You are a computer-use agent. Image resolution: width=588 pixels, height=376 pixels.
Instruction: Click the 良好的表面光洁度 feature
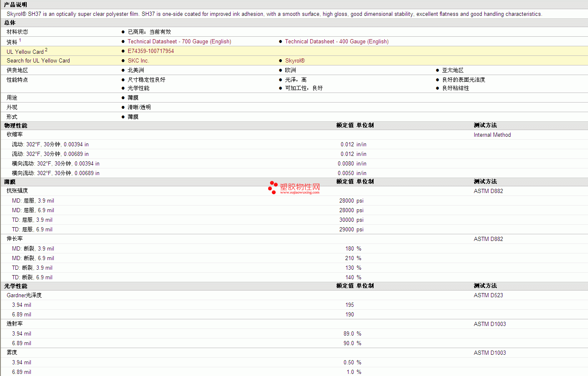click(463, 80)
